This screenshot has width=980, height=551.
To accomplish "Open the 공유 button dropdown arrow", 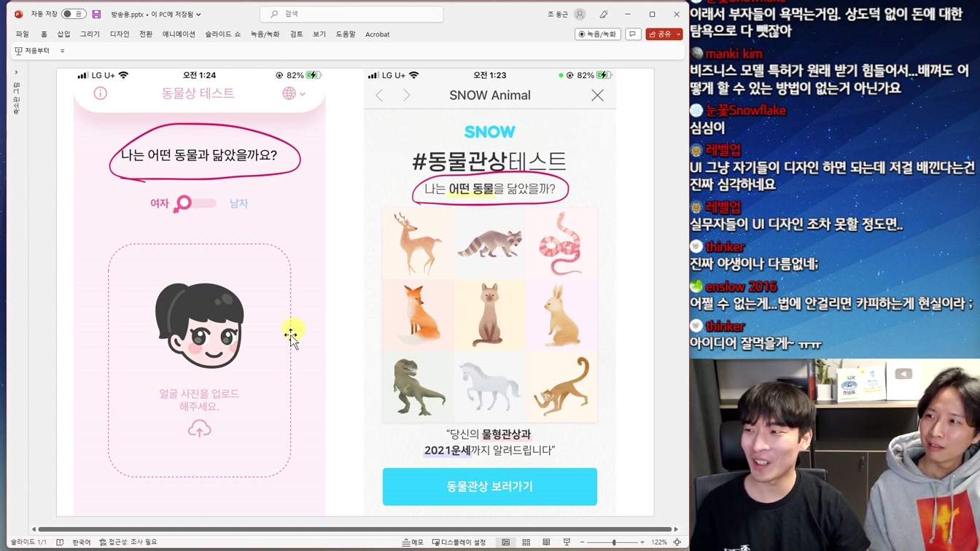I will click(x=679, y=34).
